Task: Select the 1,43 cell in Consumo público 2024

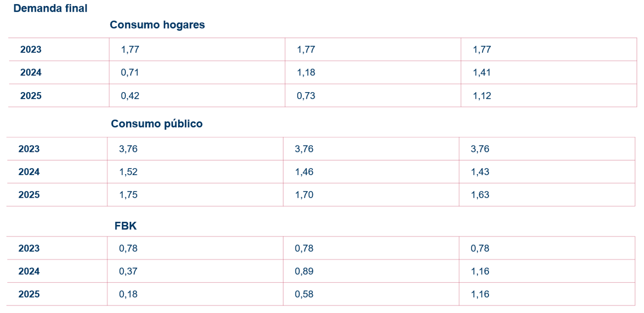Action: pos(480,172)
